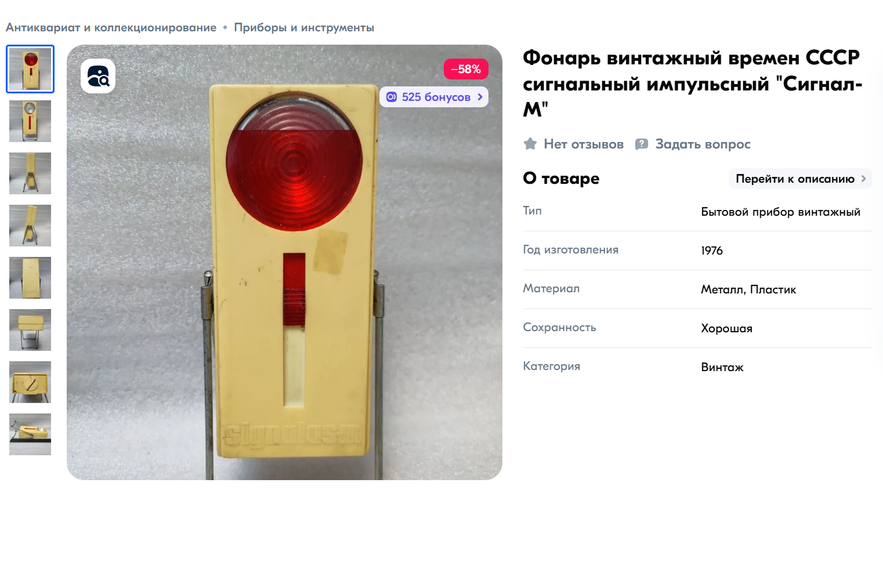This screenshot has height=588, width=883.
Task: View the fifth thumbnail showing lantern back
Action: [30, 278]
